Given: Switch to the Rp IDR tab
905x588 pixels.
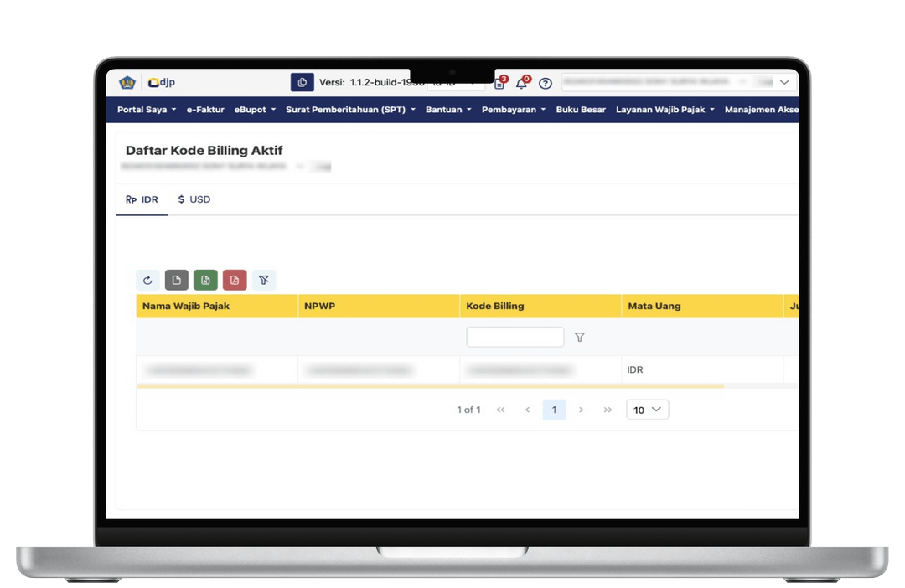Looking at the screenshot, I should pyautogui.click(x=142, y=199).
